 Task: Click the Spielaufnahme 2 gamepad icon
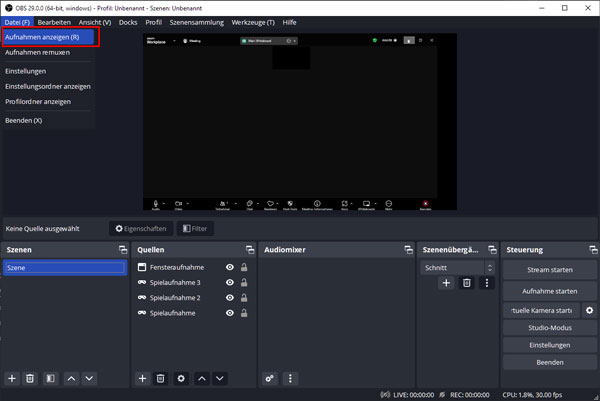pyautogui.click(x=142, y=297)
